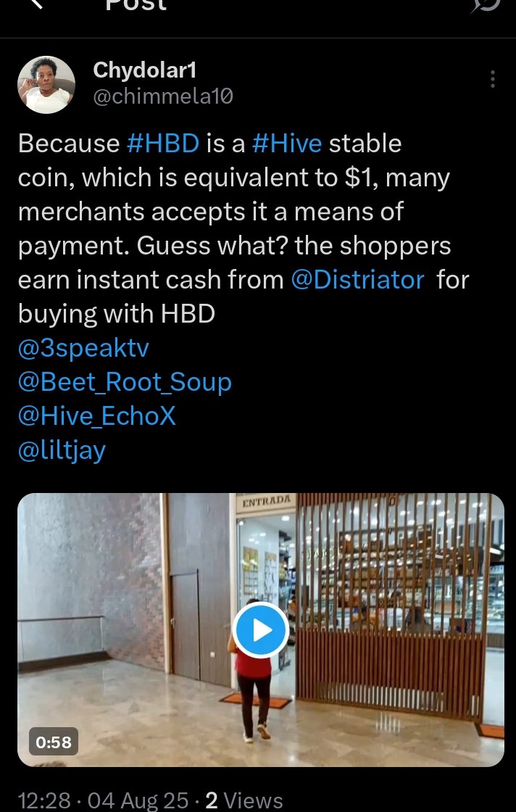This screenshot has width=516, height=812.
Task: Play the video with blue play button
Action: tap(260, 630)
